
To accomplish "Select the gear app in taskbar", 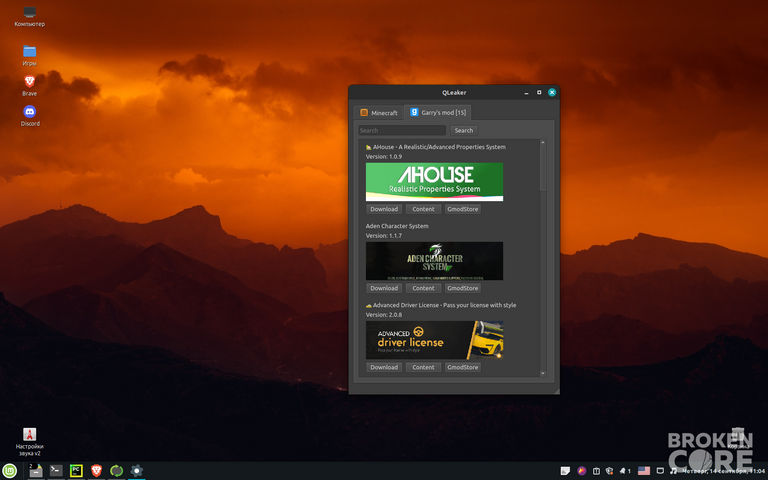I will [x=137, y=471].
